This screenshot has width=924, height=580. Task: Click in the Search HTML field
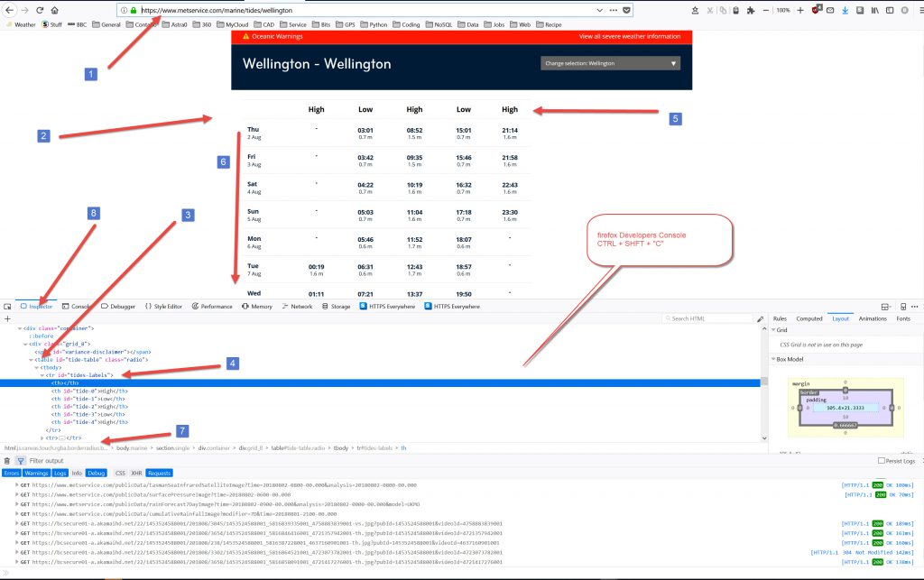pyautogui.click(x=710, y=318)
